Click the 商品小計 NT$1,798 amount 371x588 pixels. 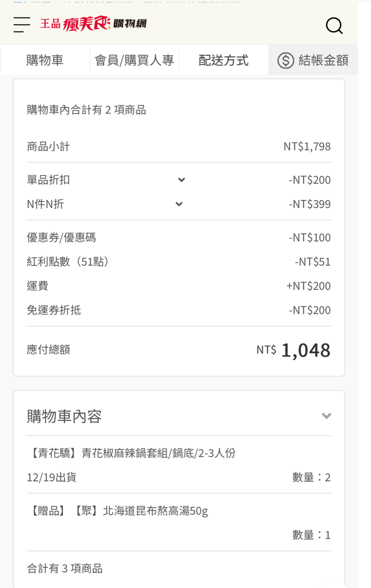point(307,147)
